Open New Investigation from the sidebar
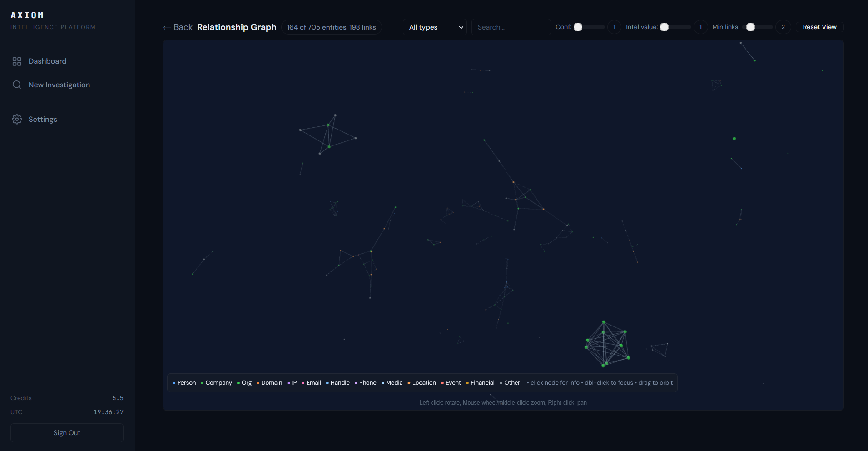This screenshot has height=451, width=868. [x=59, y=85]
